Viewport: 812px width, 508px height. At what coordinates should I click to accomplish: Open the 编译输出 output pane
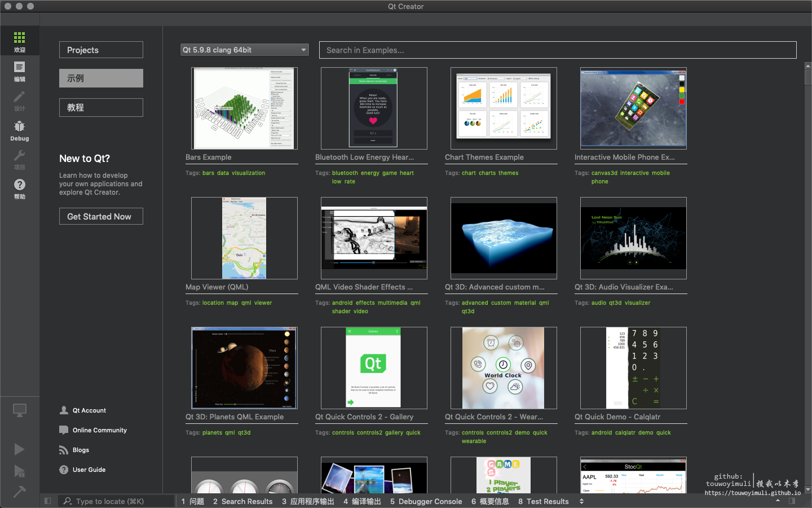pyautogui.click(x=363, y=501)
